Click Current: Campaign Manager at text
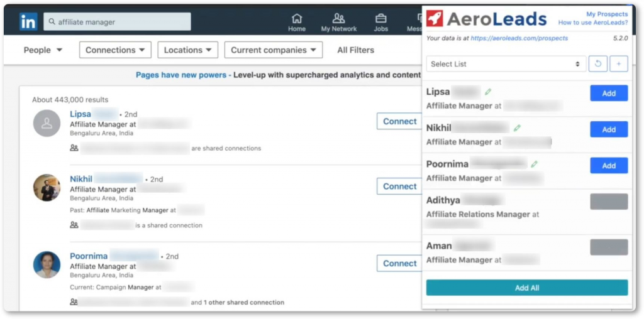Image resolution: width=644 pixels, height=319 pixels. click(x=116, y=287)
